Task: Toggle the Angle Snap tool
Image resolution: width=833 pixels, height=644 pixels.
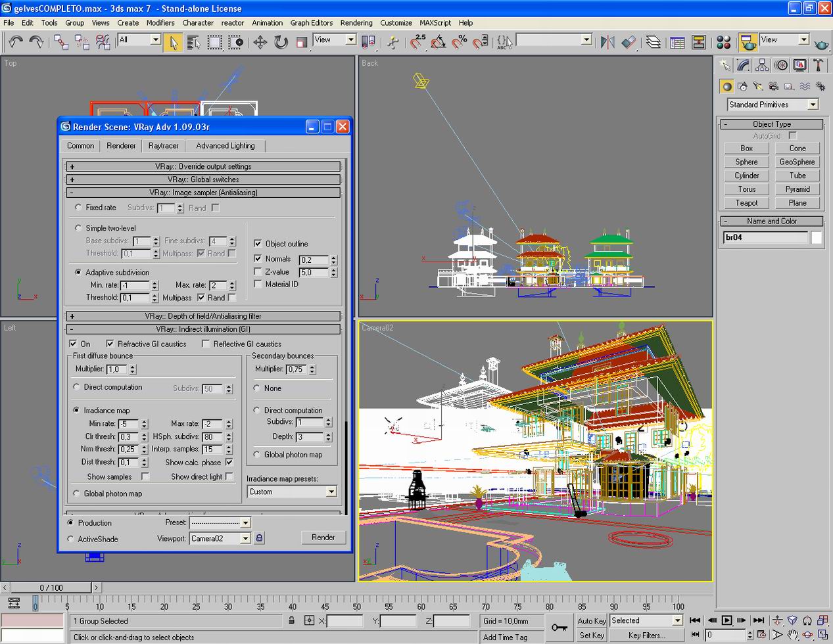Action: click(x=439, y=42)
